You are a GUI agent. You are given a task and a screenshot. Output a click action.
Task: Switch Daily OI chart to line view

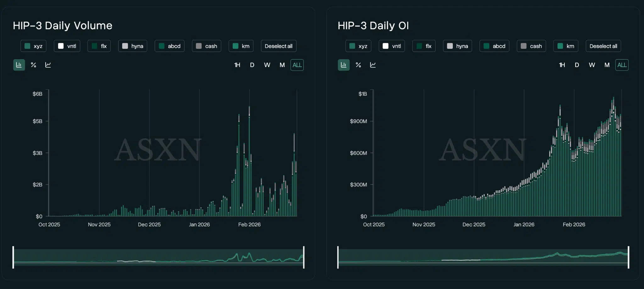pos(373,65)
